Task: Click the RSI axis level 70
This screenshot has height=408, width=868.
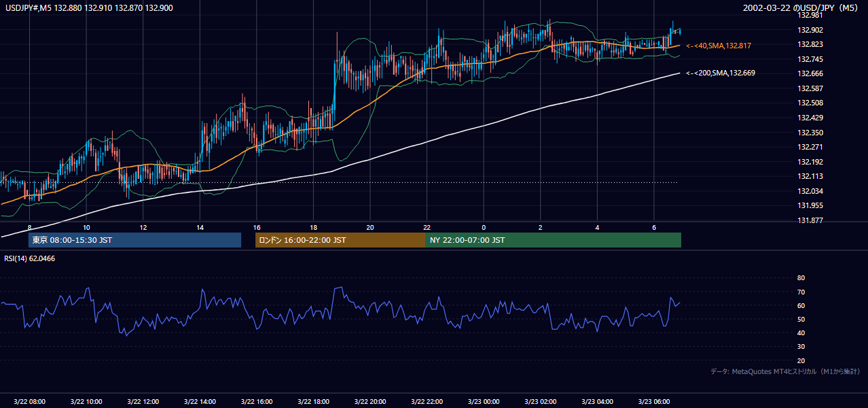Action: [801, 292]
